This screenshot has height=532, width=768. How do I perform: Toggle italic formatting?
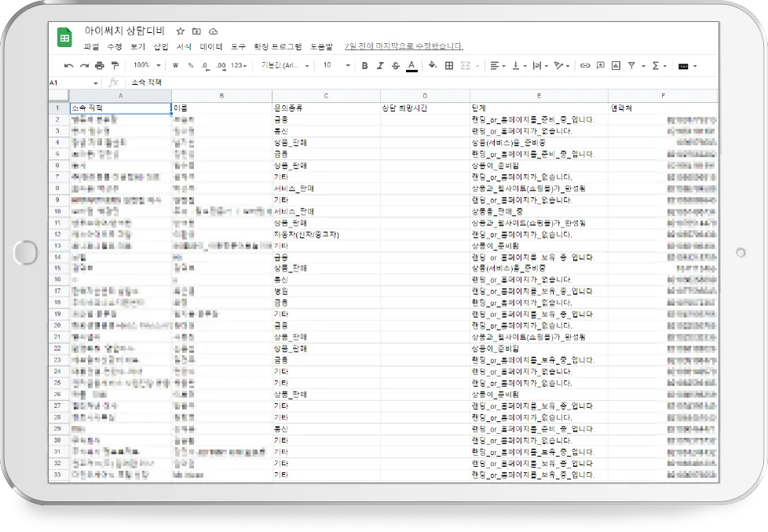tap(380, 66)
